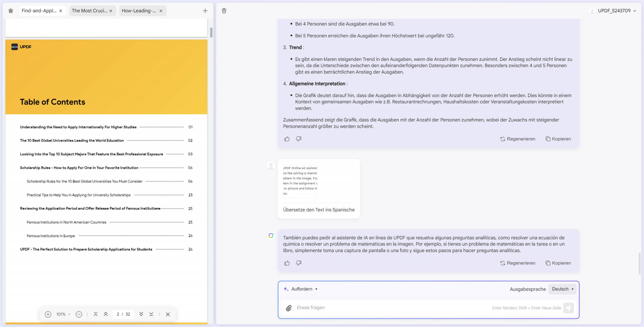
Task: Dislike the German chart analysis response
Action: (299, 139)
